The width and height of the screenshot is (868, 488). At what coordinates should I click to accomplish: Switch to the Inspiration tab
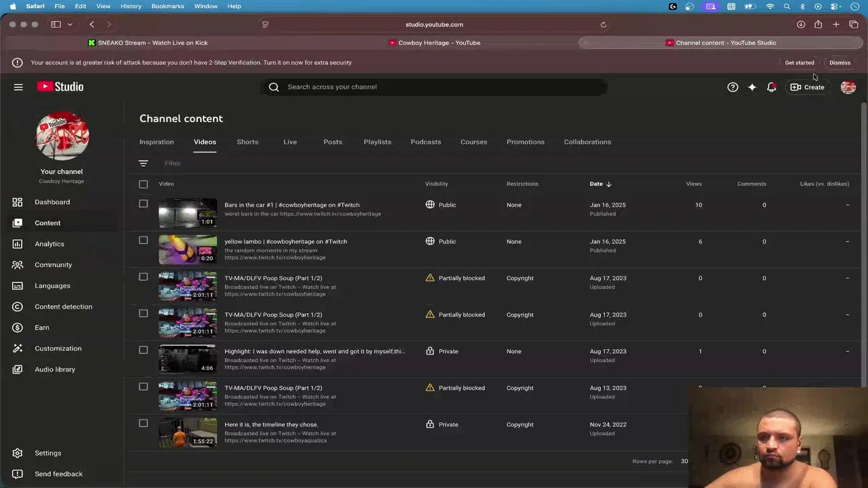pyautogui.click(x=157, y=142)
